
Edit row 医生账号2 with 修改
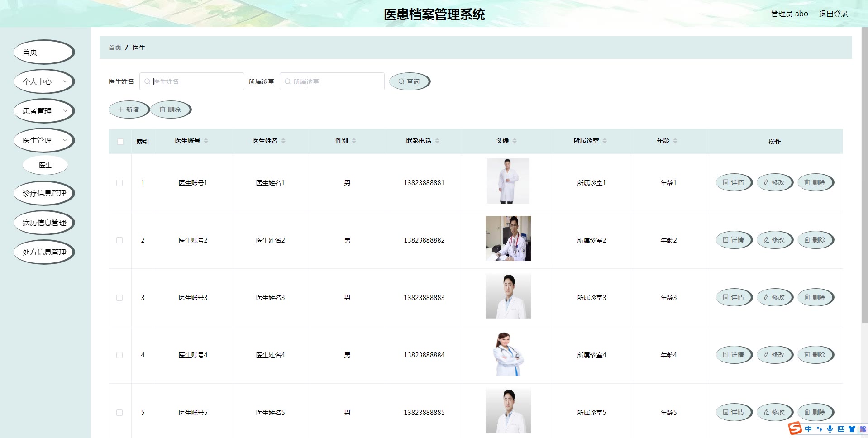click(x=774, y=240)
